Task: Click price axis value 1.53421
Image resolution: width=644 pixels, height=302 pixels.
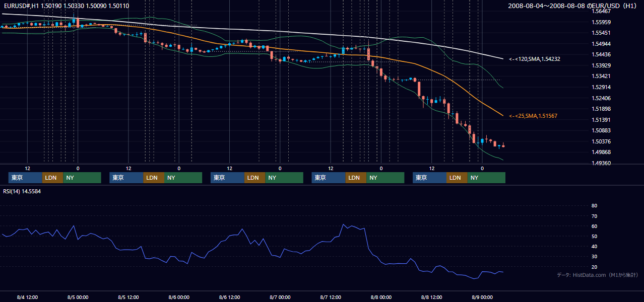Action: (601, 76)
